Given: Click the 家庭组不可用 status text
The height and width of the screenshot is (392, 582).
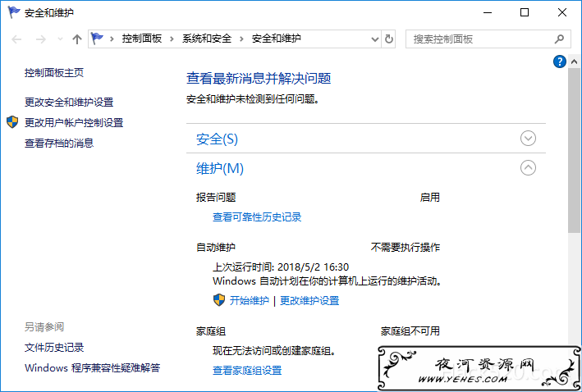Looking at the screenshot, I should (x=410, y=331).
